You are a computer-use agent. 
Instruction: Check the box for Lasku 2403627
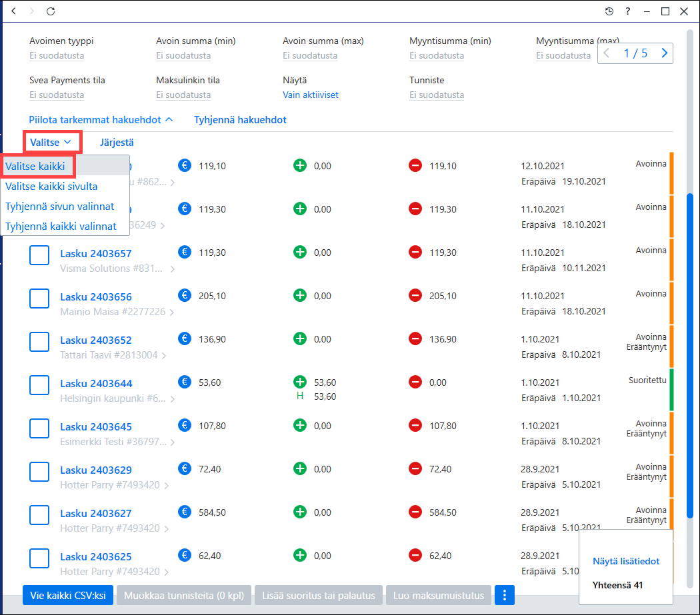(x=39, y=515)
